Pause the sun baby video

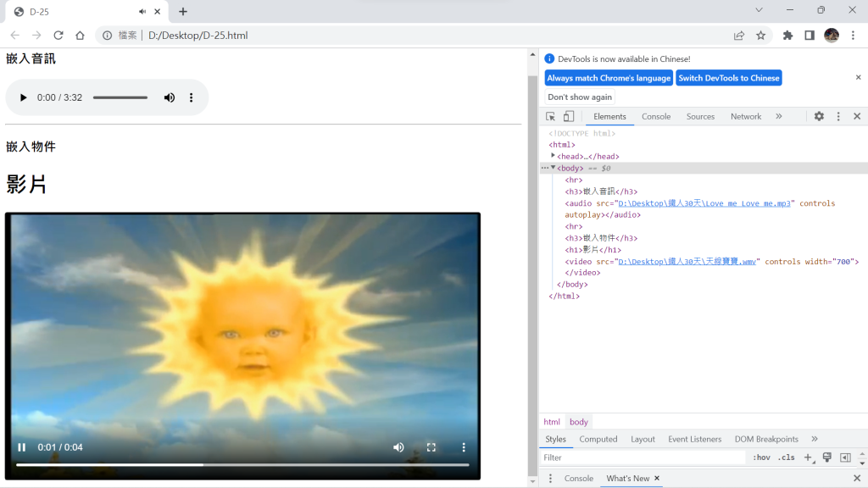coord(21,447)
